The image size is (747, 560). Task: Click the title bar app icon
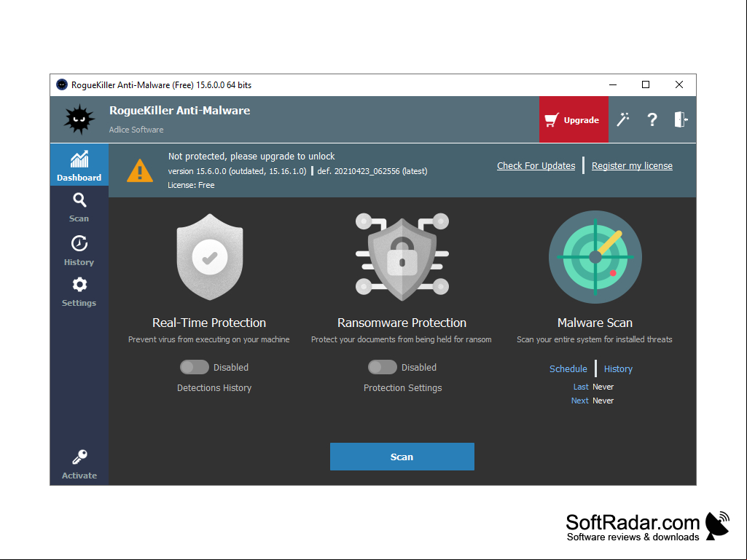click(x=62, y=84)
